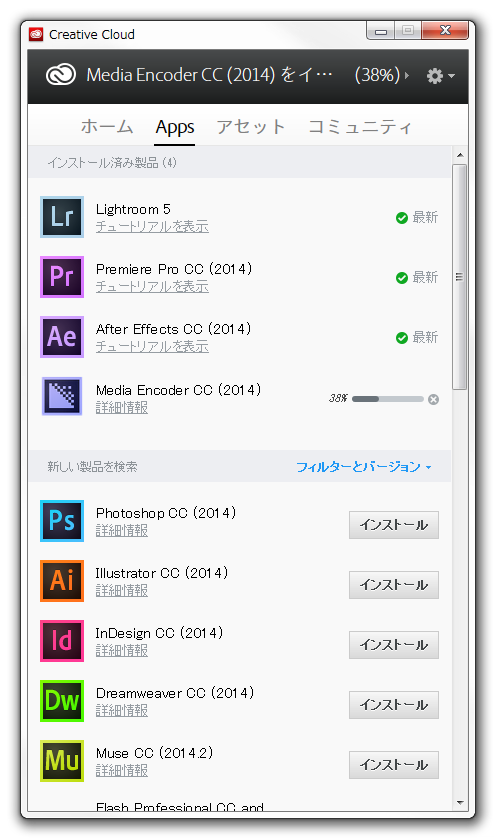
Task: Click the Lightroom 5 product name
Action: [133, 209]
